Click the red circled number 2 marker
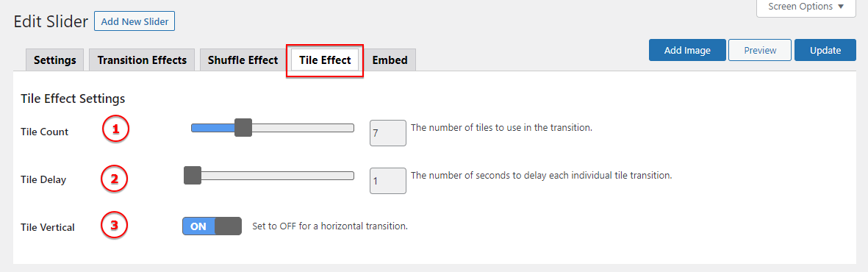The height and width of the screenshot is (272, 868). [114, 179]
